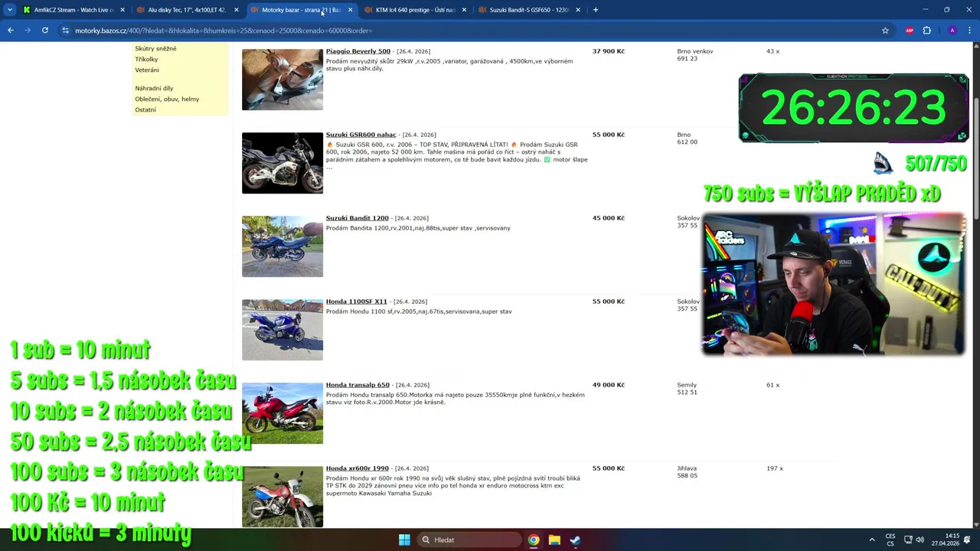Screen dimensions: 980x551
Task: Click the Honda xr600r thumbnail image
Action: click(x=283, y=497)
